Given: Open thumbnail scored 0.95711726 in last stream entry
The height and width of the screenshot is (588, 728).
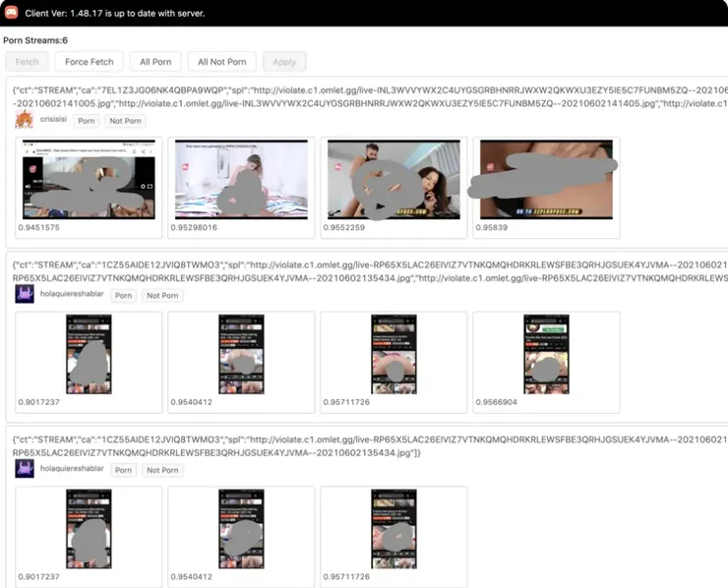Looking at the screenshot, I should coord(394,529).
